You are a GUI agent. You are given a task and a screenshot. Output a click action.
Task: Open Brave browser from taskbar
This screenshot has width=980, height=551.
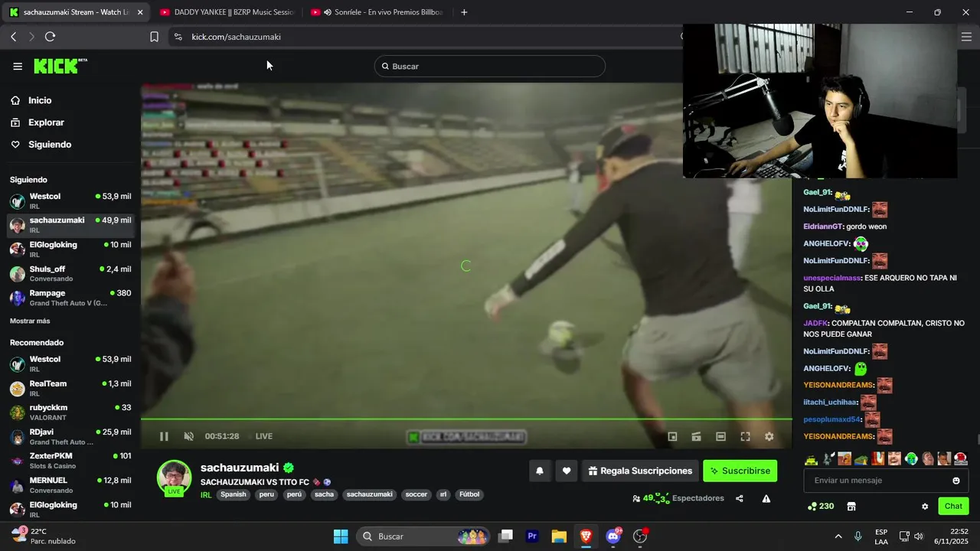point(586,536)
